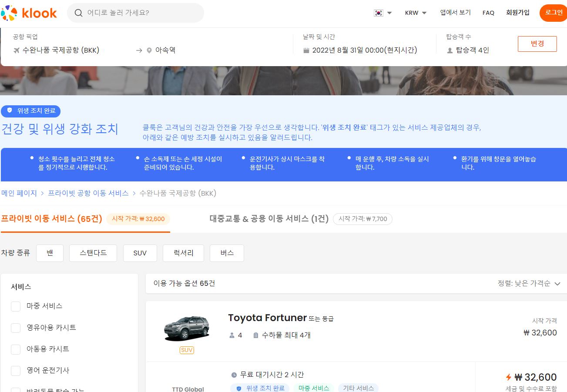Open 앱에서 보기 in the header
This screenshot has height=392, width=567.
click(x=455, y=13)
